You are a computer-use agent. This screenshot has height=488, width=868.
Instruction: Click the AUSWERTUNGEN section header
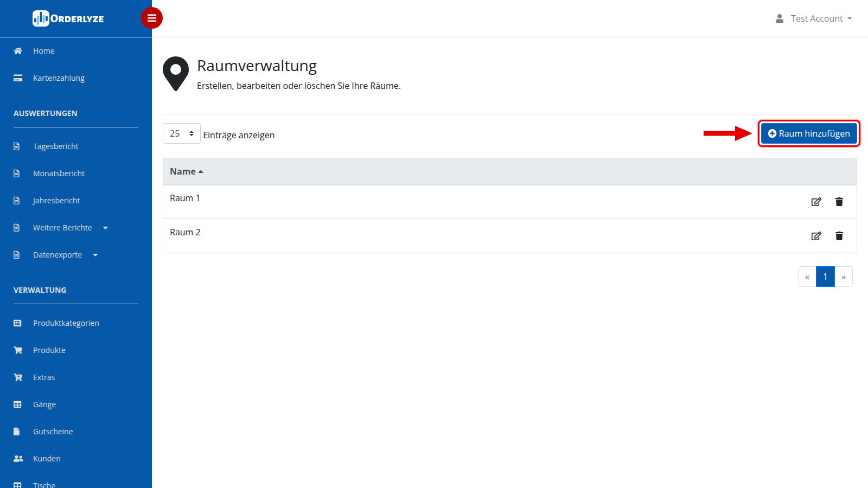(46, 113)
